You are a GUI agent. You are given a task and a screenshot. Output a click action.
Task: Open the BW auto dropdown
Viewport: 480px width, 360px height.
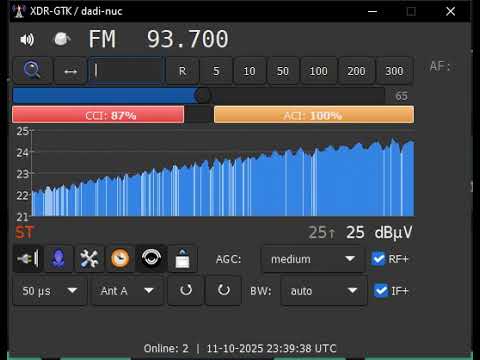click(x=324, y=291)
